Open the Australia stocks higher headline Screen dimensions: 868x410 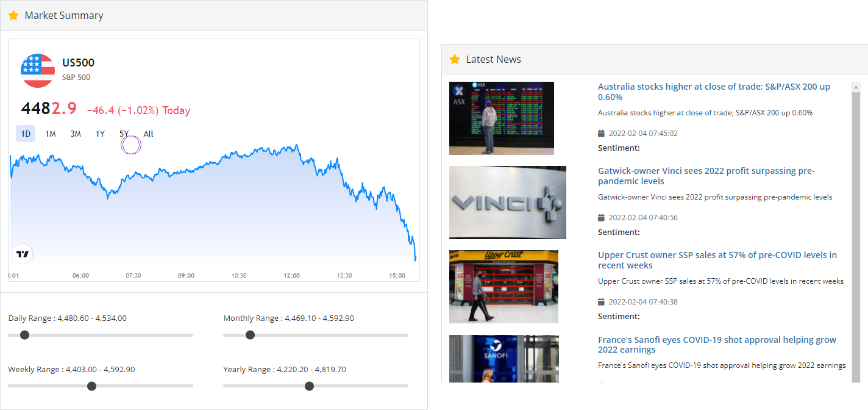(713, 92)
